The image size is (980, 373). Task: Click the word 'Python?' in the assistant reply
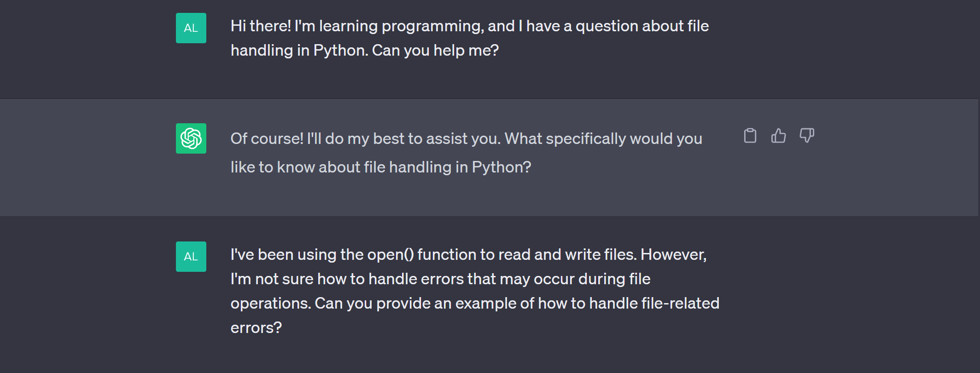pyautogui.click(x=502, y=167)
